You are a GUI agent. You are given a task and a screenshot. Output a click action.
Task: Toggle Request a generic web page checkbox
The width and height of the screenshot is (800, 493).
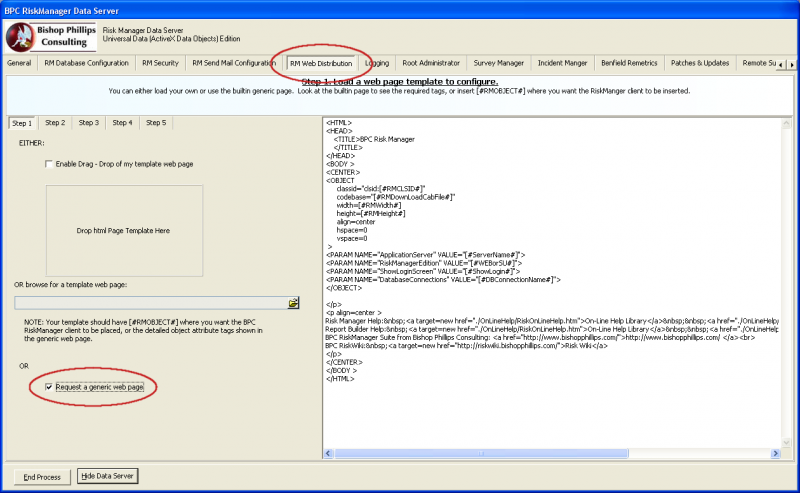(49, 387)
